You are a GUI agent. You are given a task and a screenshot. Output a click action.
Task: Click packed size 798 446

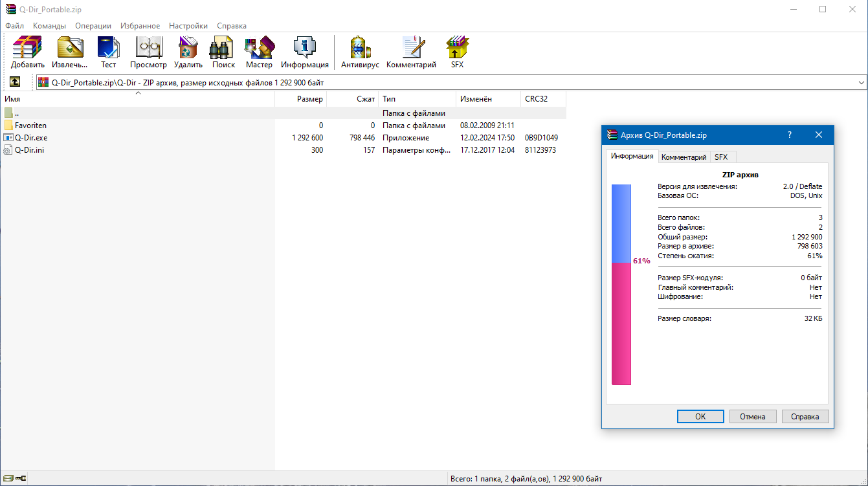pos(362,138)
